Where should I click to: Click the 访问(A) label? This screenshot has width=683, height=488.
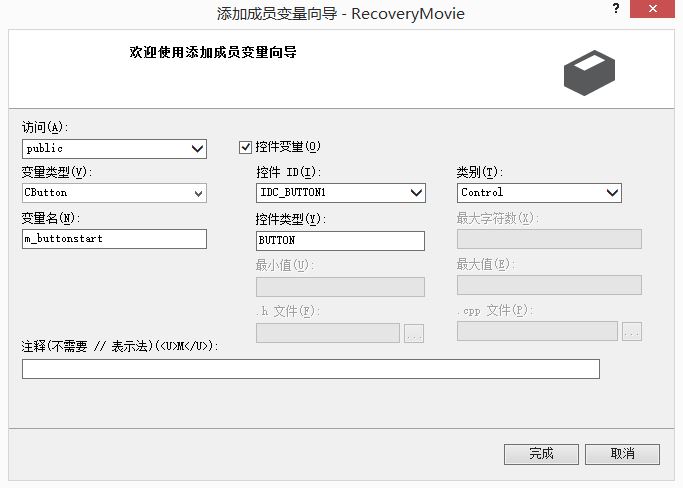pos(45,127)
